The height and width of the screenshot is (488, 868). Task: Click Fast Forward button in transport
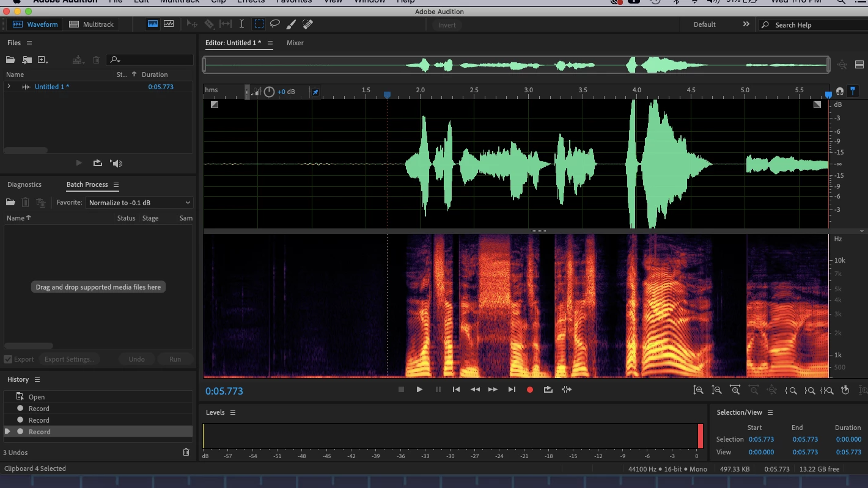[x=493, y=390]
